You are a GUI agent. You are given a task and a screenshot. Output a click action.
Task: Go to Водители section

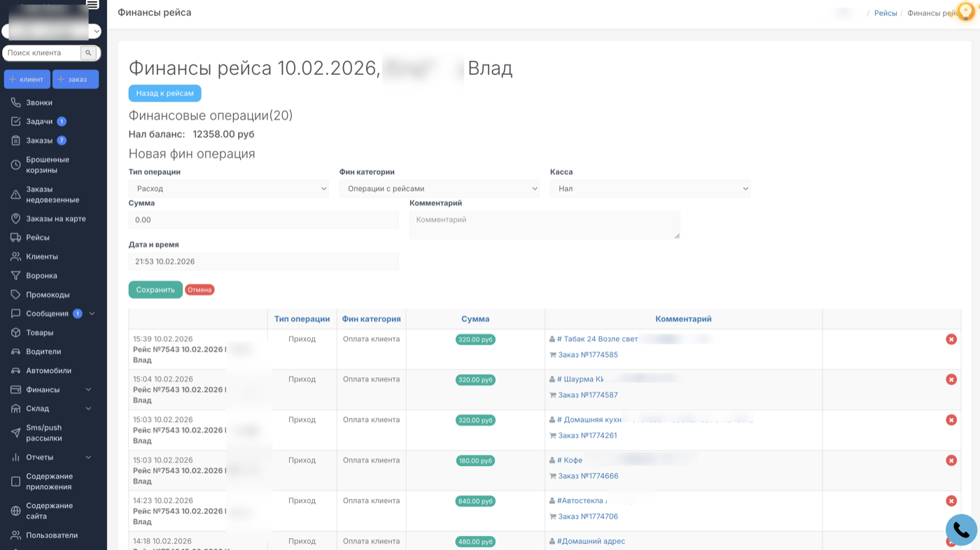[x=43, y=352]
